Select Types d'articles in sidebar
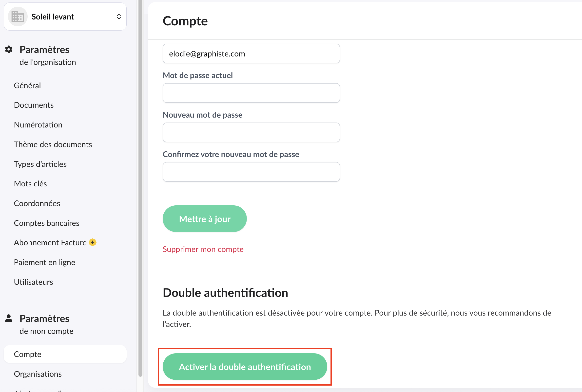This screenshot has width=582, height=392. click(40, 164)
